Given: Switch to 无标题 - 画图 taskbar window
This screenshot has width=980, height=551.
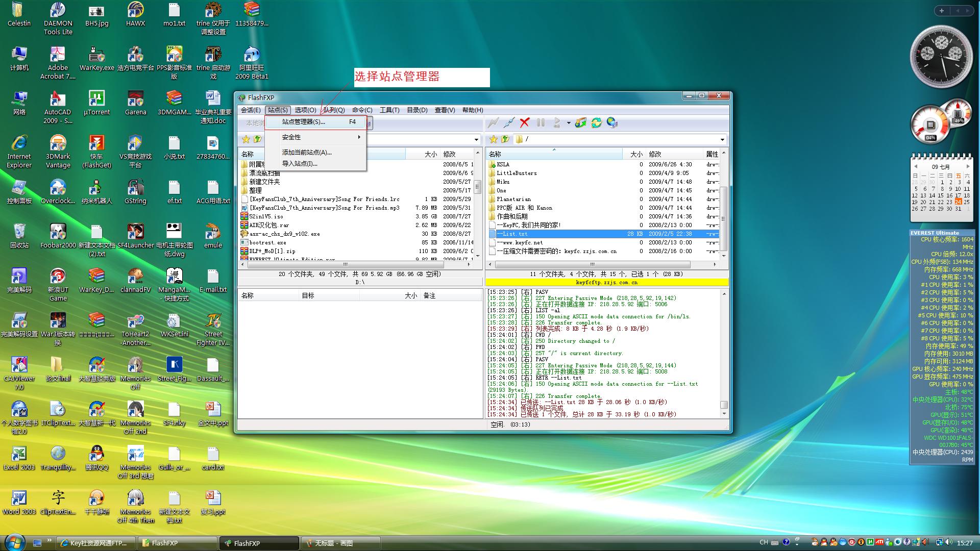Looking at the screenshot, I should 340,543.
